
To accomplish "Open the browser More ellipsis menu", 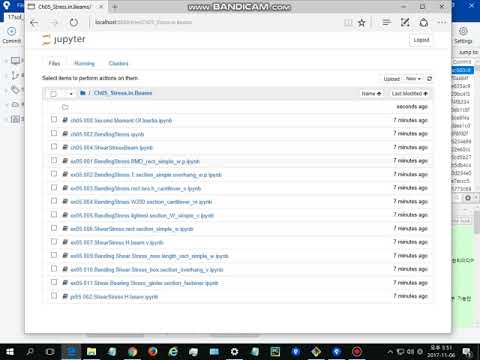I will pyautogui.click(x=442, y=22).
